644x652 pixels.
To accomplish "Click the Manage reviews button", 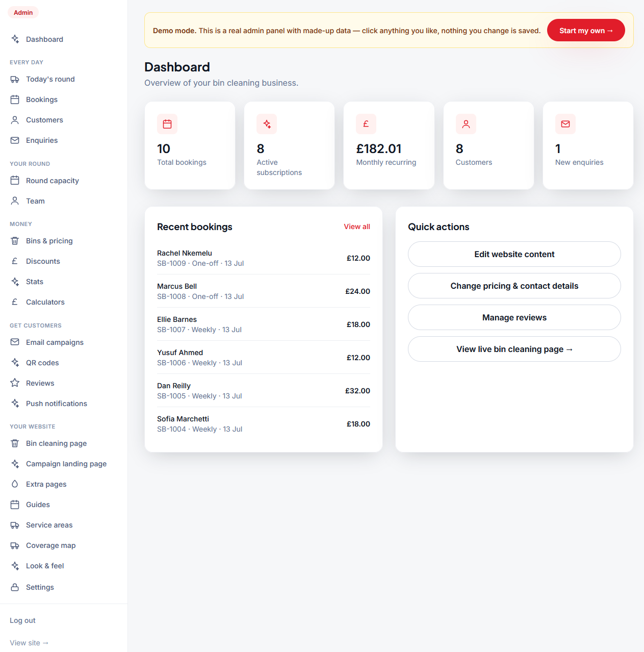I will point(514,317).
